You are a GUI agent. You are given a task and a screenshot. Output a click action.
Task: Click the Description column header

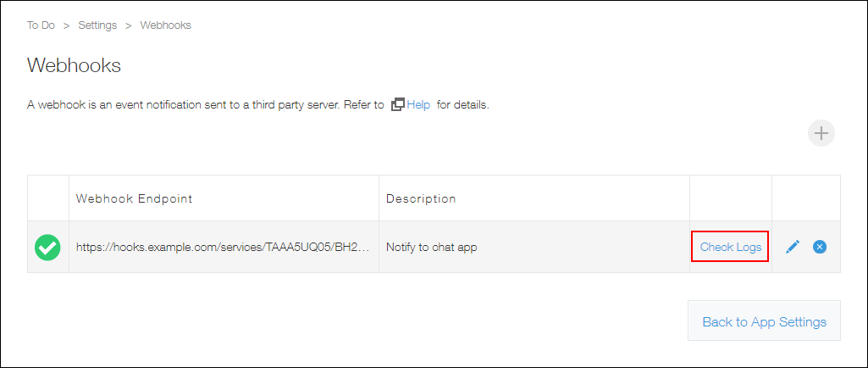pyautogui.click(x=421, y=198)
